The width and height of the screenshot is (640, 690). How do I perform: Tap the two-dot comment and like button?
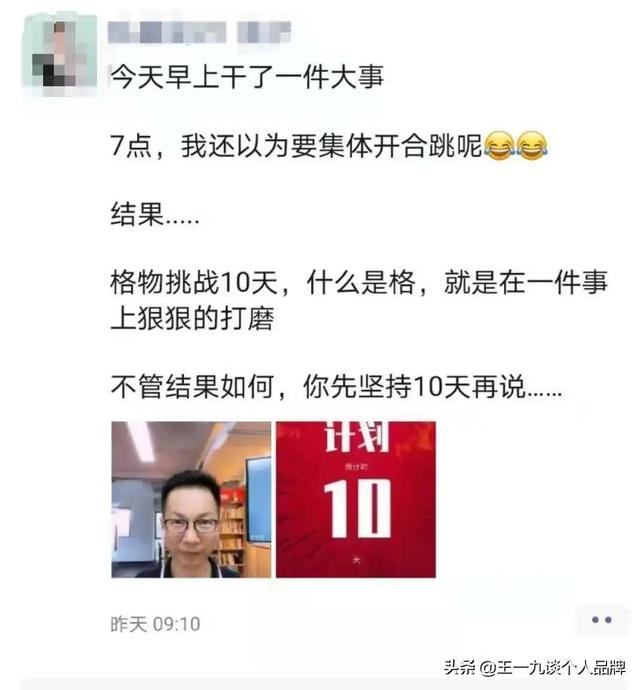[x=602, y=620]
